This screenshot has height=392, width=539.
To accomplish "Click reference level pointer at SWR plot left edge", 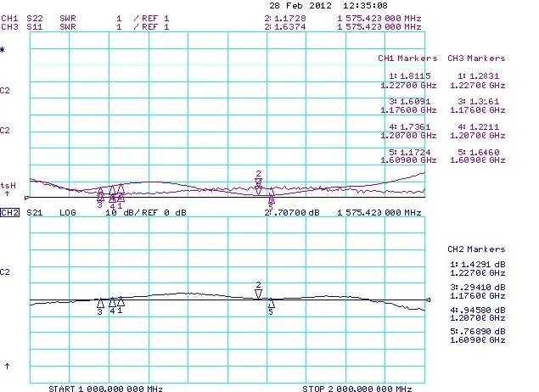I will [x=27, y=198].
